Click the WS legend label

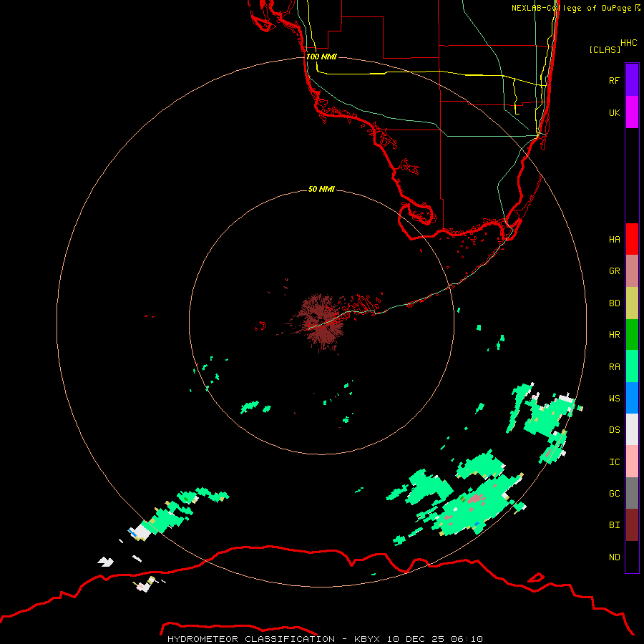(614, 399)
